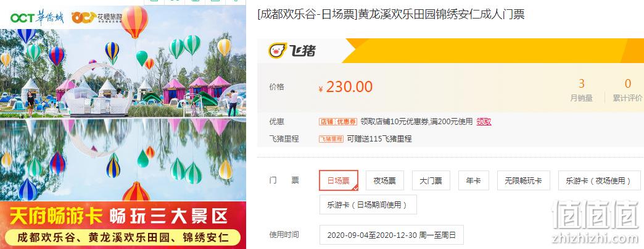Select the 大门票 ticket option
644x249 pixels.
point(431,180)
